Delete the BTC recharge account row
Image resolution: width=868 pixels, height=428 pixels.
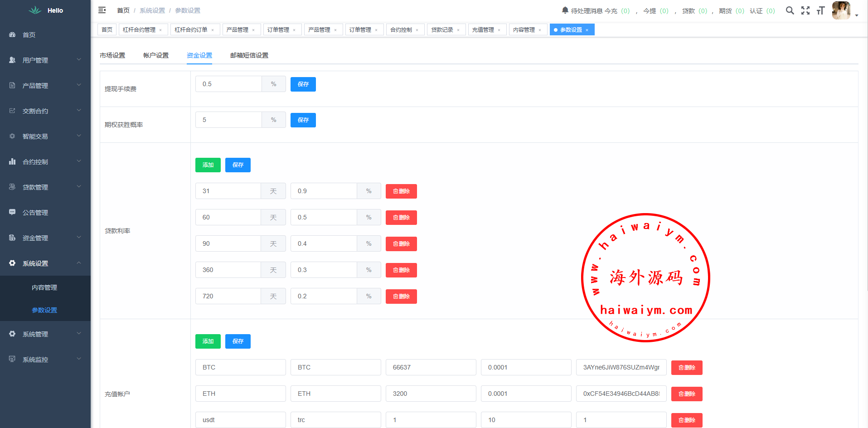pyautogui.click(x=687, y=368)
